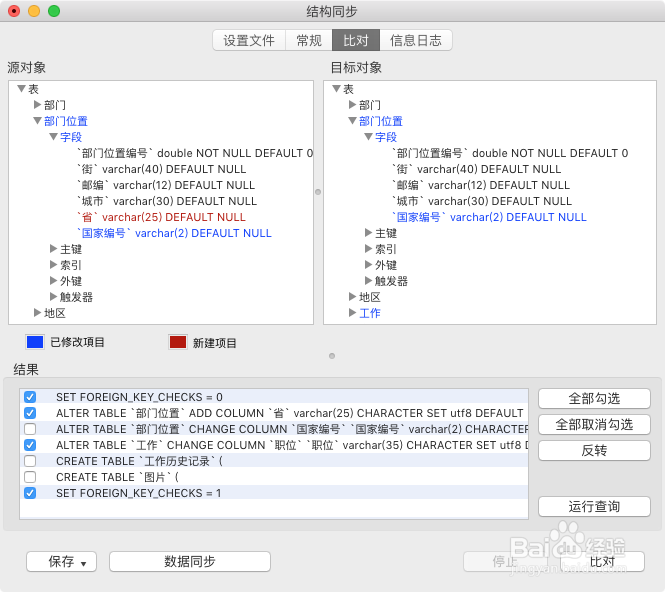Select source 国家编号 varchar(2) field row
This screenshot has height=592, width=665.
[174, 233]
